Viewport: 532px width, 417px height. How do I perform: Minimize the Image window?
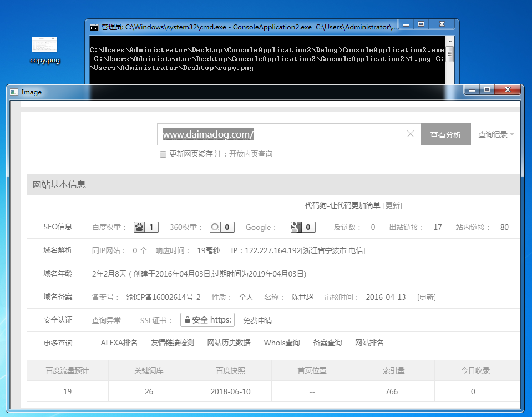472,90
